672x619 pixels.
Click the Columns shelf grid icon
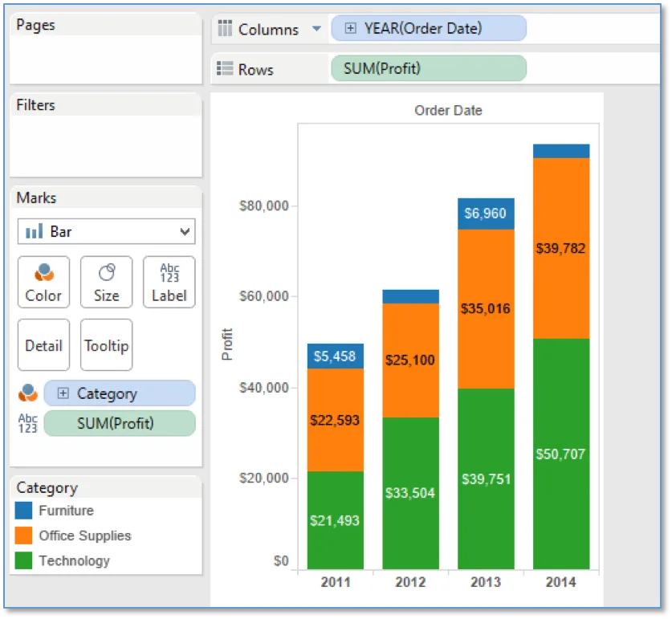coord(225,28)
